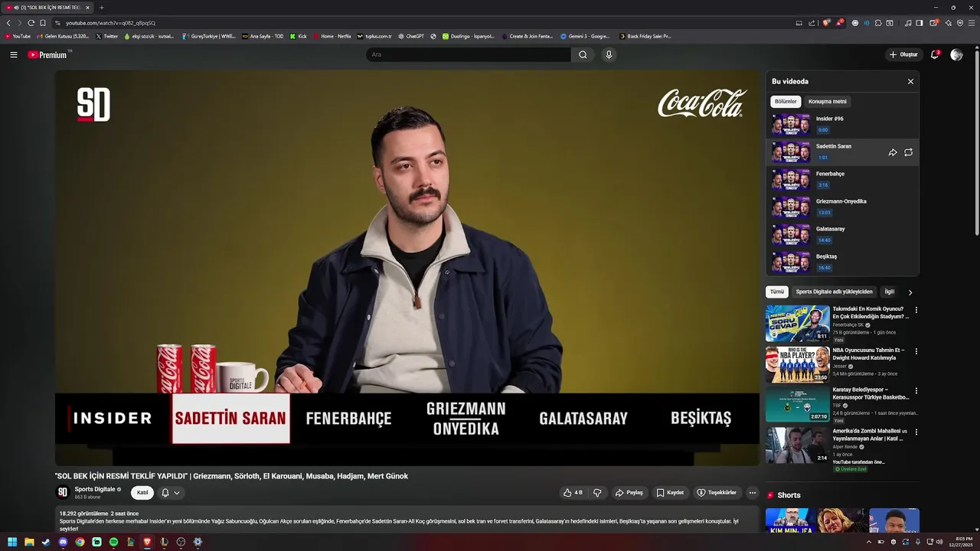This screenshot has width=980, height=551.
Task: Open Amerika'da Zombi Mahallesi video thumbnail
Action: coord(798,445)
